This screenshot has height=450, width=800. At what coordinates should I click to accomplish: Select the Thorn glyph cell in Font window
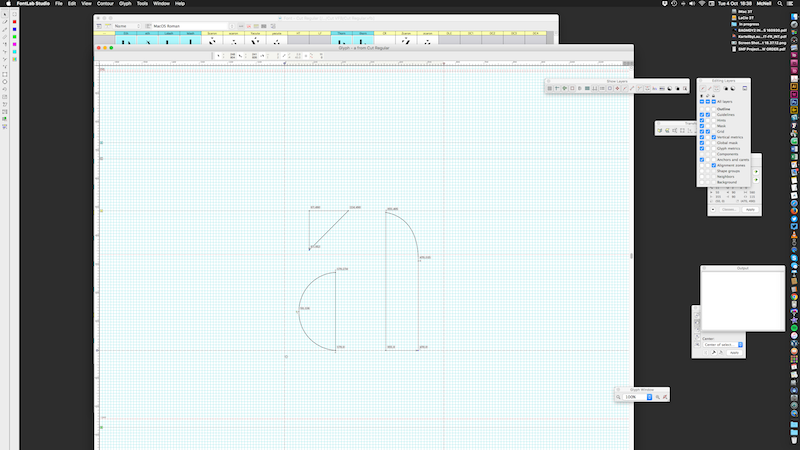(x=341, y=38)
